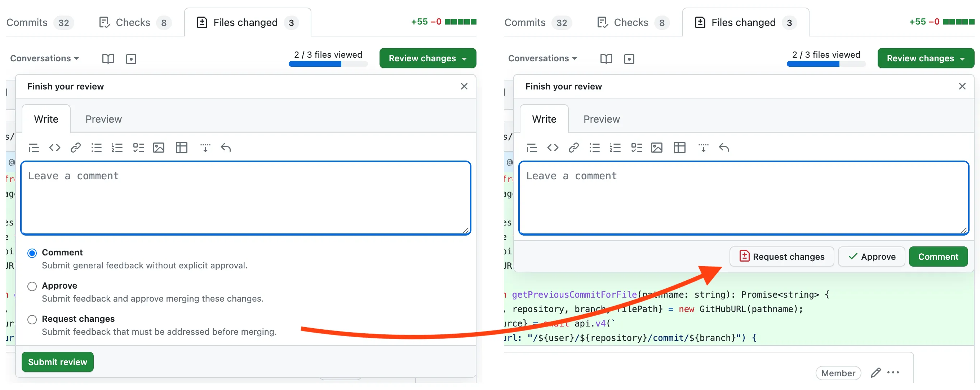Switch to Preview tab in left panel
This screenshot has height=390, width=980.
tap(103, 119)
